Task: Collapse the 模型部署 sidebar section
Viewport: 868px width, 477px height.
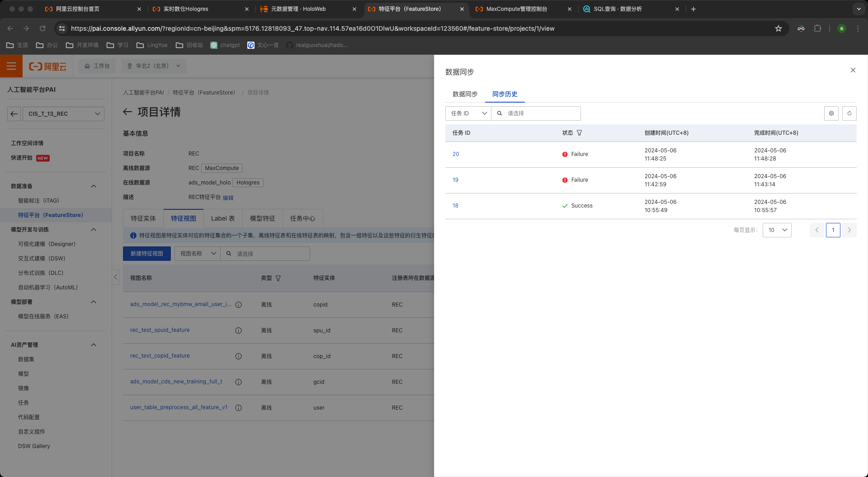Action: [94, 302]
